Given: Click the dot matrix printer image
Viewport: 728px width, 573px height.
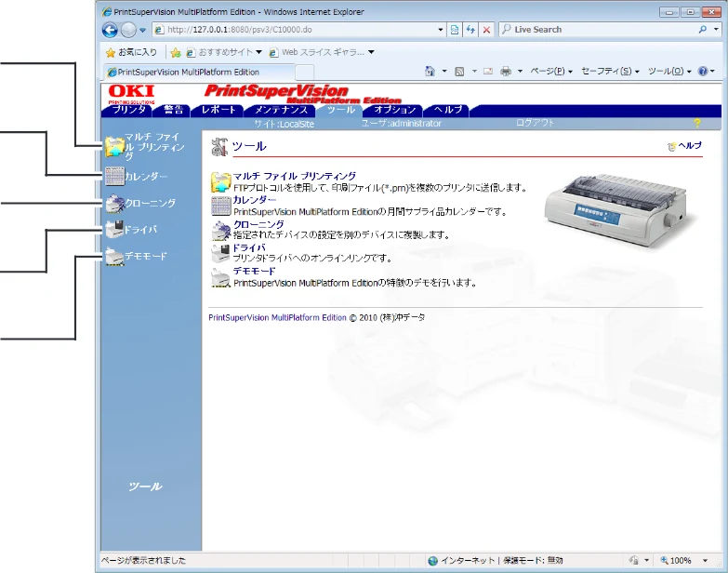Looking at the screenshot, I should point(615,209).
